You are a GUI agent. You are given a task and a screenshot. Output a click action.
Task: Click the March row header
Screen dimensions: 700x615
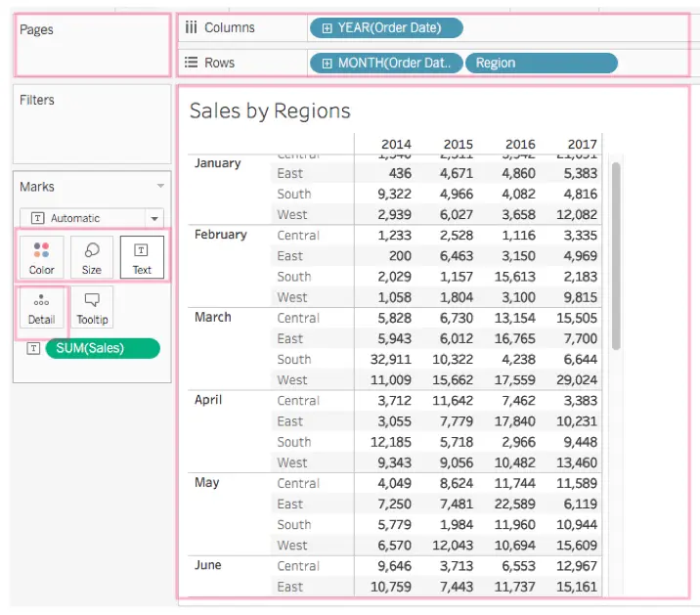tap(213, 317)
